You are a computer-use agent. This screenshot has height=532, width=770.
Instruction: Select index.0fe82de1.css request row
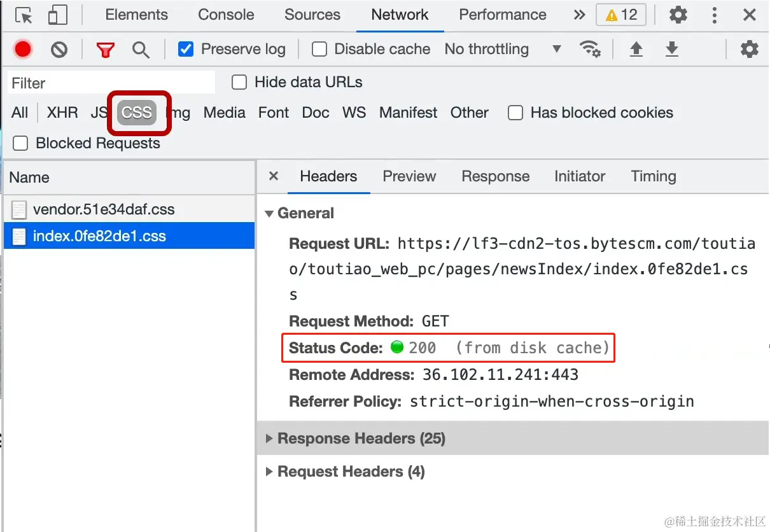pos(129,236)
